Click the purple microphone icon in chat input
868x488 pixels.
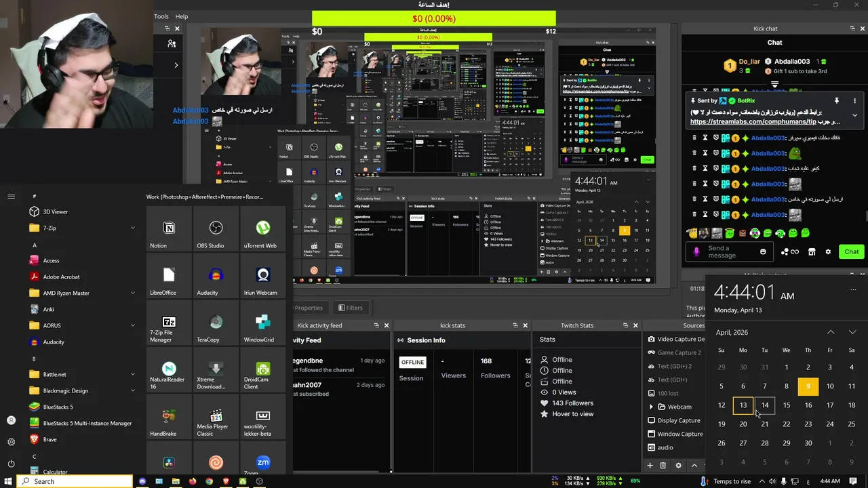(696, 251)
